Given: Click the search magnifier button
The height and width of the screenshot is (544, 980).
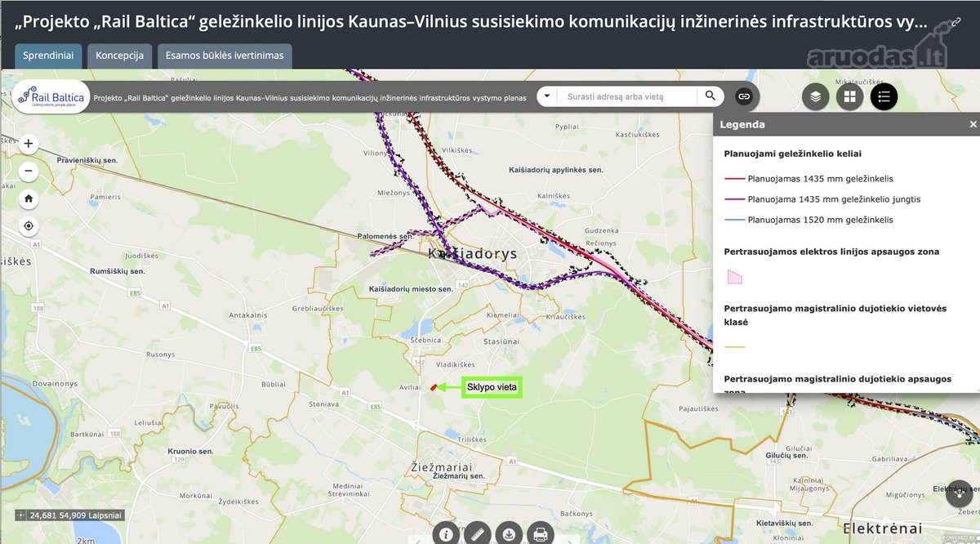Looking at the screenshot, I should 710,96.
